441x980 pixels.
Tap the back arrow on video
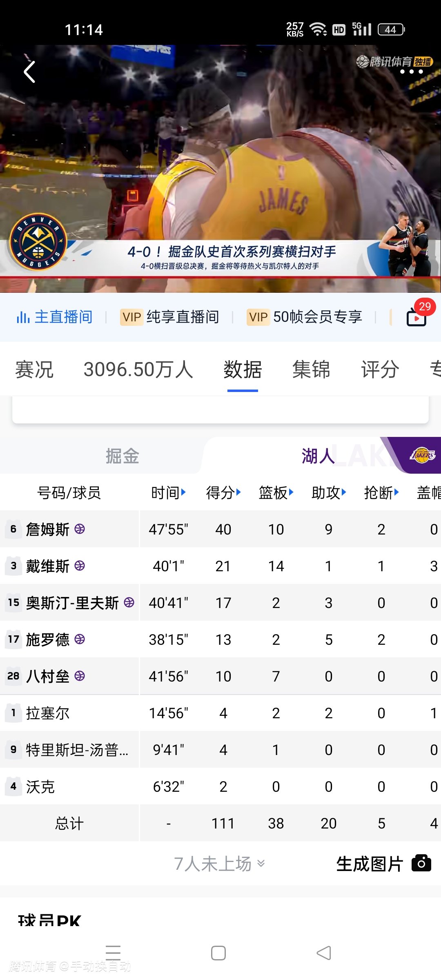(29, 72)
